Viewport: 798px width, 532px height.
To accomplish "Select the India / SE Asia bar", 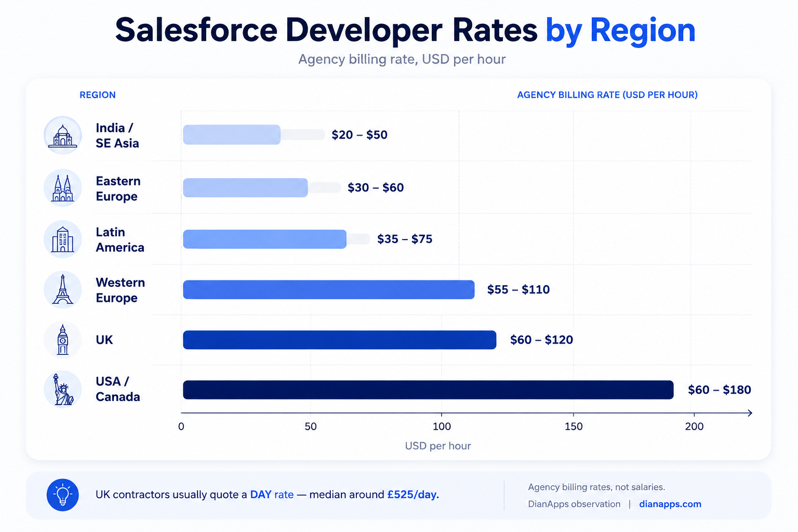I will [232, 135].
